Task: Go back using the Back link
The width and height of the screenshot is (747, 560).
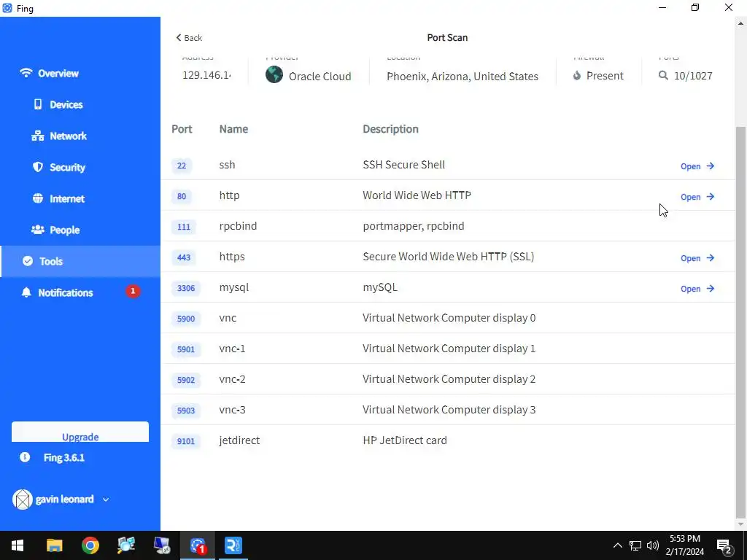Action: tap(189, 38)
